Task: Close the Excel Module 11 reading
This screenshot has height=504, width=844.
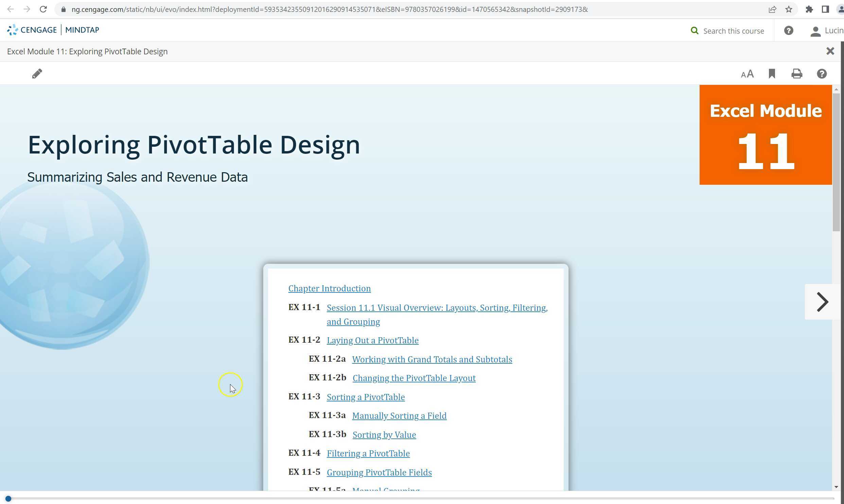Action: pyautogui.click(x=830, y=51)
